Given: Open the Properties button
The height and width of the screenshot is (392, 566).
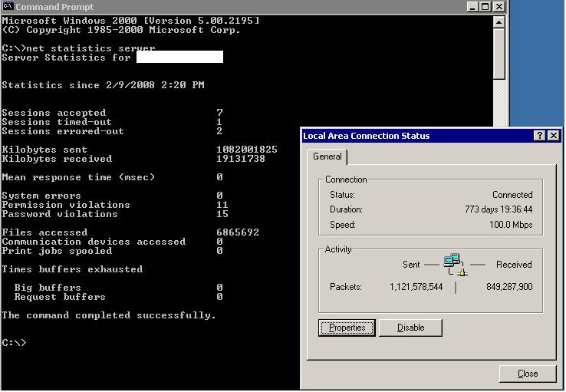Looking at the screenshot, I should (x=347, y=328).
